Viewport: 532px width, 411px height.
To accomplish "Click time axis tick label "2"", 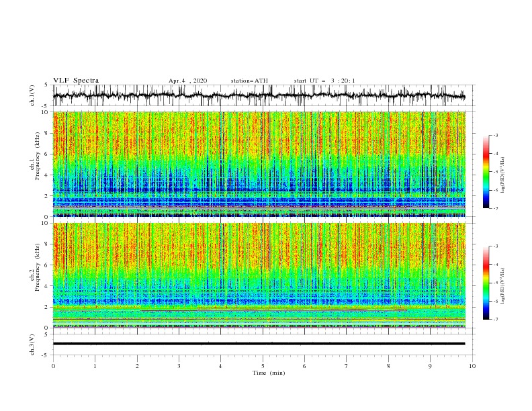I will [137, 366].
